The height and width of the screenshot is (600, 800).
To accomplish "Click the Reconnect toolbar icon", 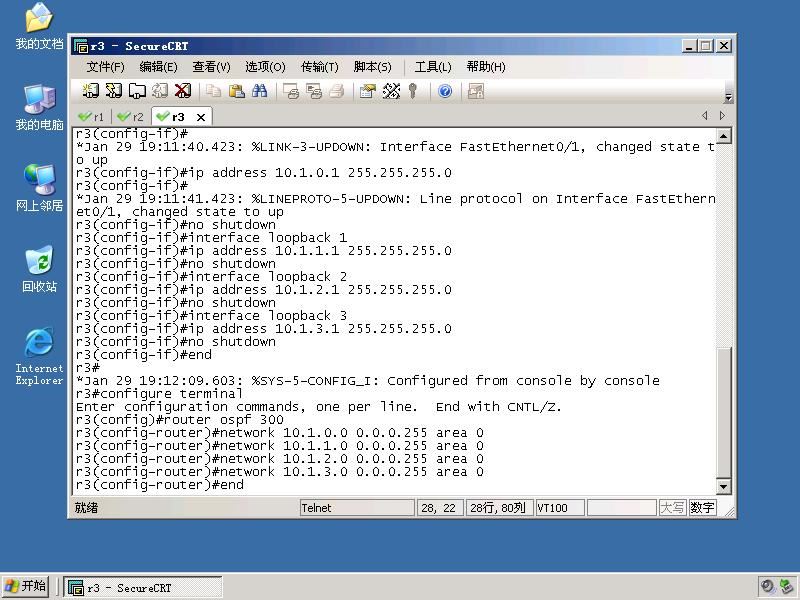I will point(160,91).
